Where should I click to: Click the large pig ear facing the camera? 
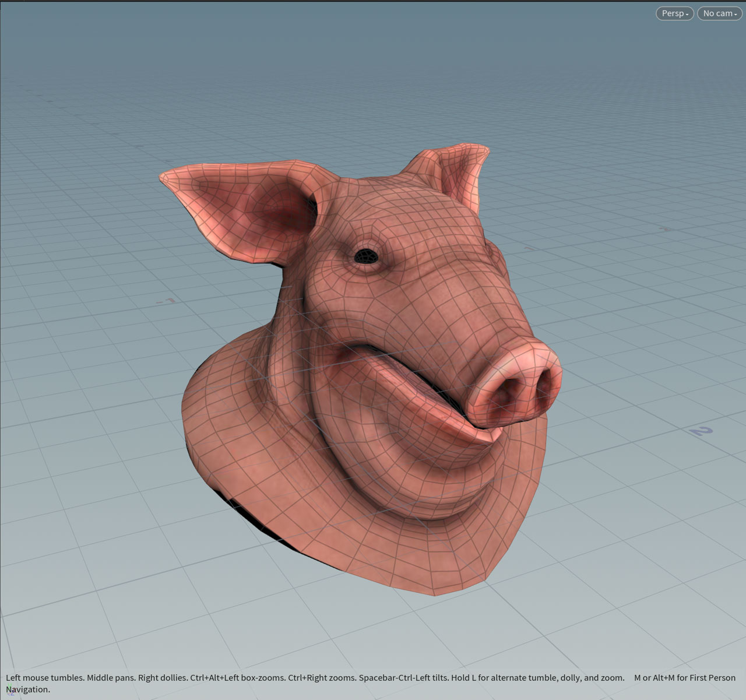coord(233,204)
